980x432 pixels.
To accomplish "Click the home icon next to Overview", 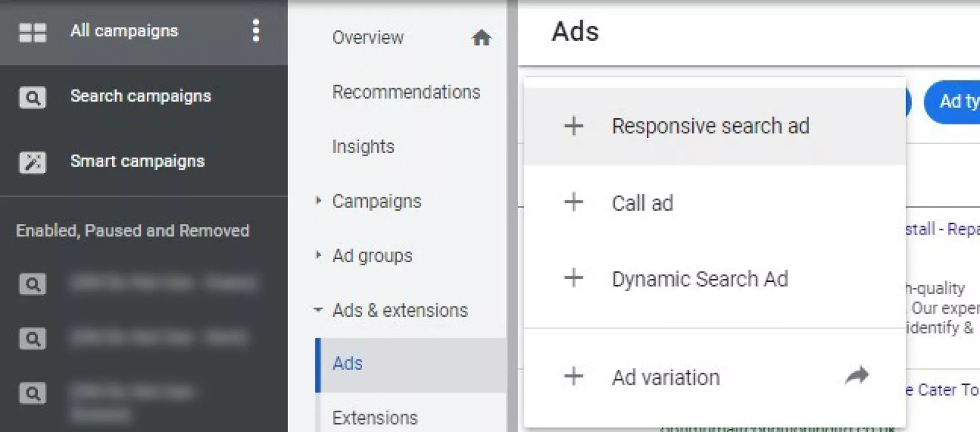I will click(481, 38).
